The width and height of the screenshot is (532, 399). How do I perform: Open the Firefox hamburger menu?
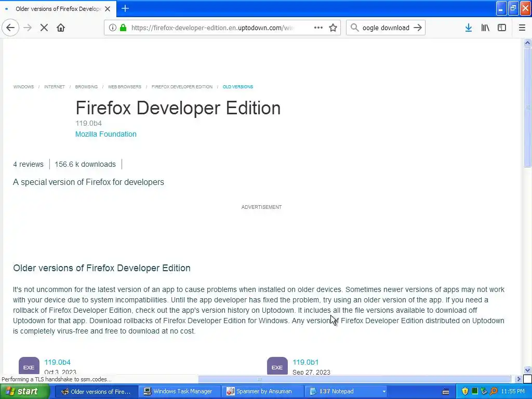coord(522,28)
